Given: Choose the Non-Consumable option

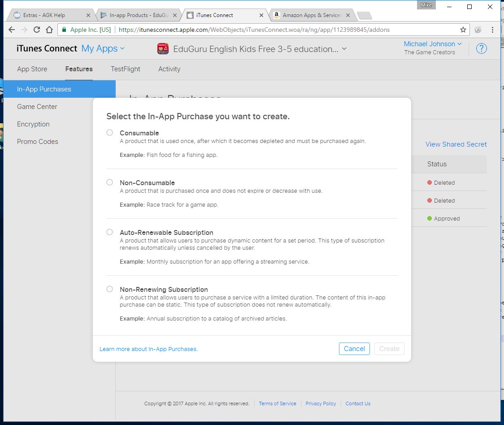Looking at the screenshot, I should point(109,182).
